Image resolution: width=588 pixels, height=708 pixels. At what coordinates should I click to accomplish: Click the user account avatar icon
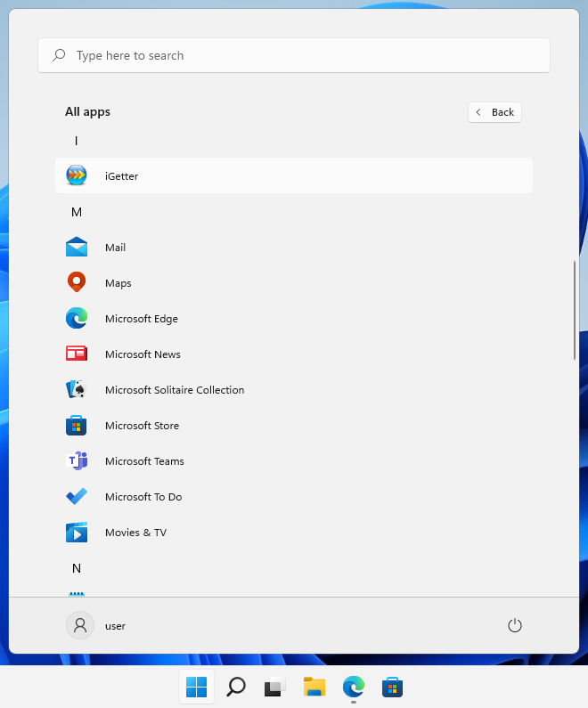pyautogui.click(x=80, y=625)
